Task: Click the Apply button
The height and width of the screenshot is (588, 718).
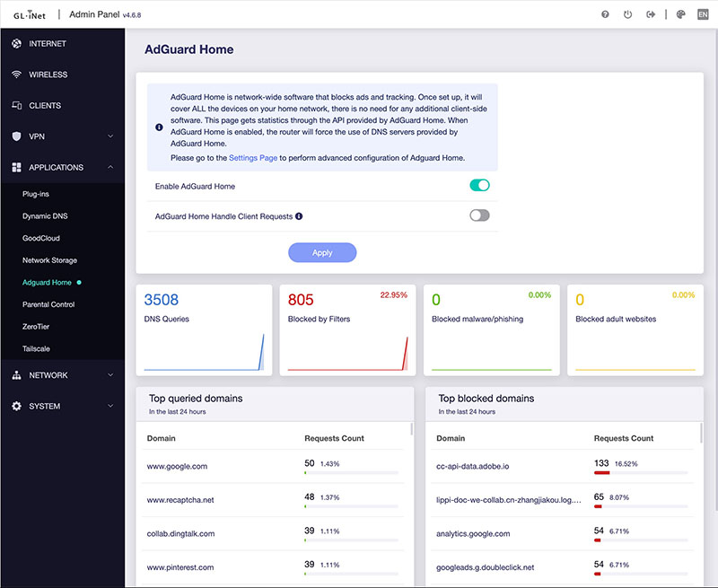Action: pos(322,253)
